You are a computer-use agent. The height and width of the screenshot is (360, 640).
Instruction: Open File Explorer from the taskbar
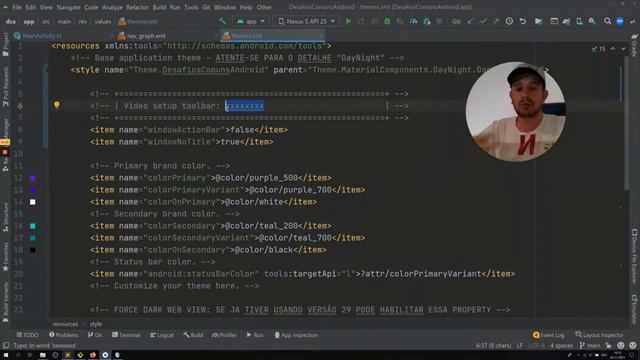42,355
